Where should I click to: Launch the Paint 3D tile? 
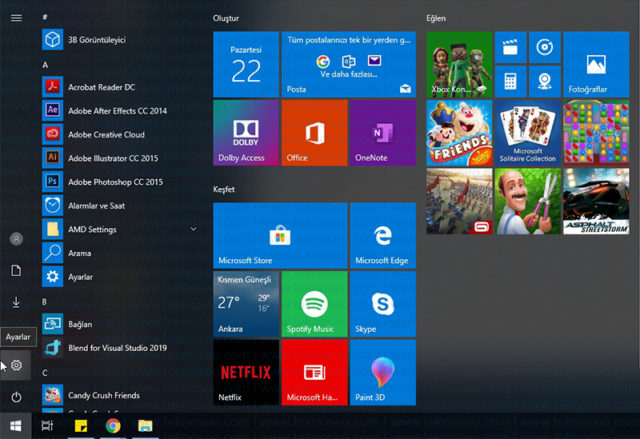pyautogui.click(x=383, y=372)
